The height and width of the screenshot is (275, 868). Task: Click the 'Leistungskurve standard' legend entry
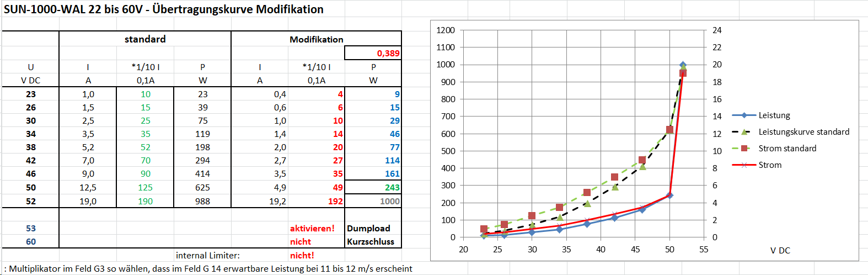point(803,132)
